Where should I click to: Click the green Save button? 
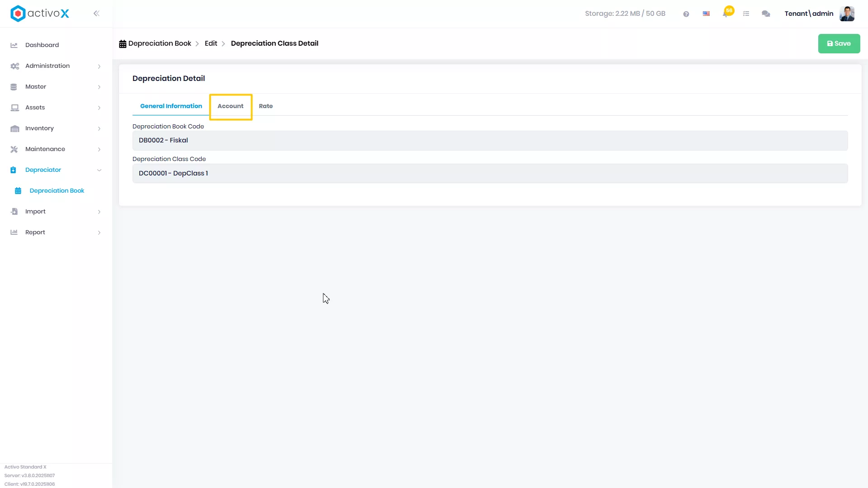[x=839, y=44]
